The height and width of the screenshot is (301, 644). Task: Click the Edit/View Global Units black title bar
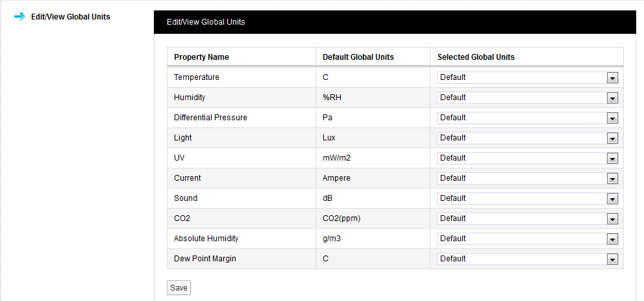click(395, 22)
